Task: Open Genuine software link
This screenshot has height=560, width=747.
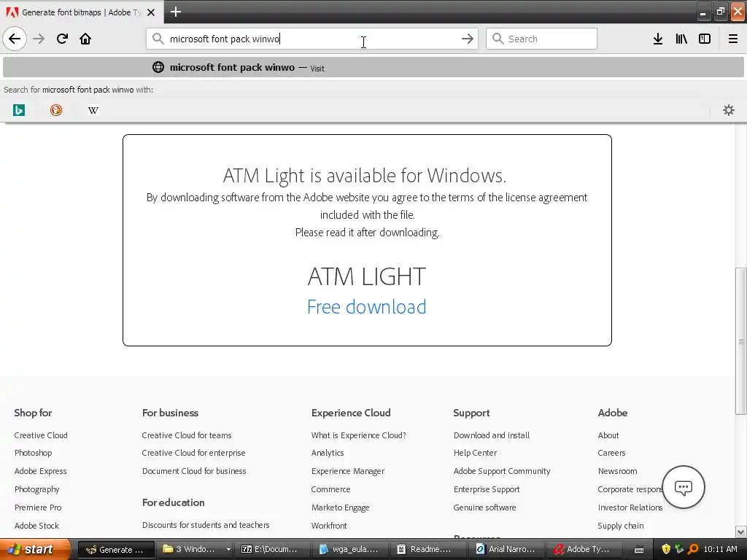Action: [x=485, y=507]
